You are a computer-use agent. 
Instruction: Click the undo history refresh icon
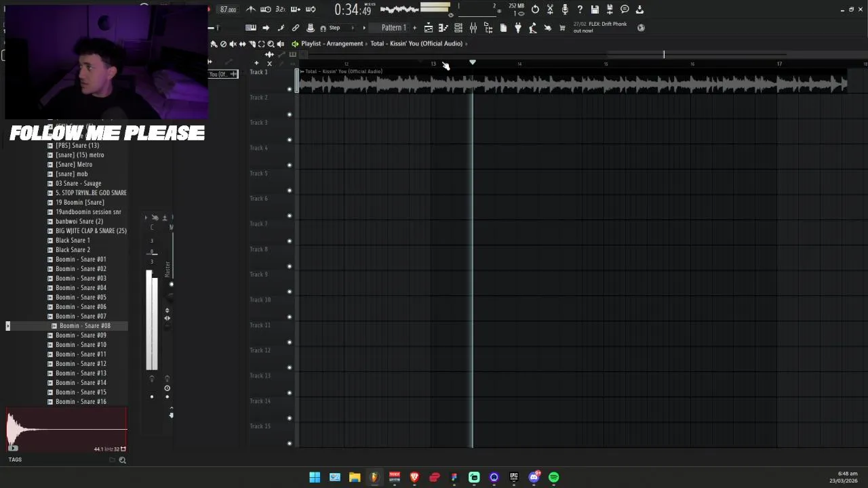[535, 9]
